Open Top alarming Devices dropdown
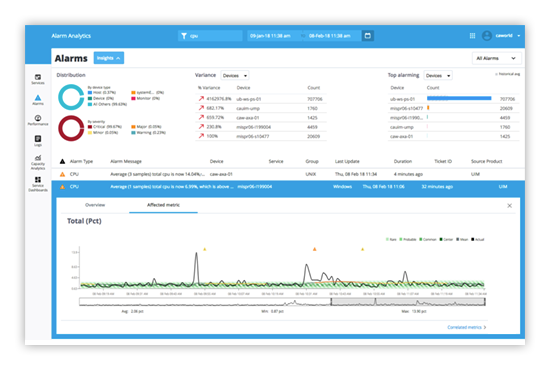Image resolution: width=550 pixels, height=370 pixels. click(x=438, y=76)
